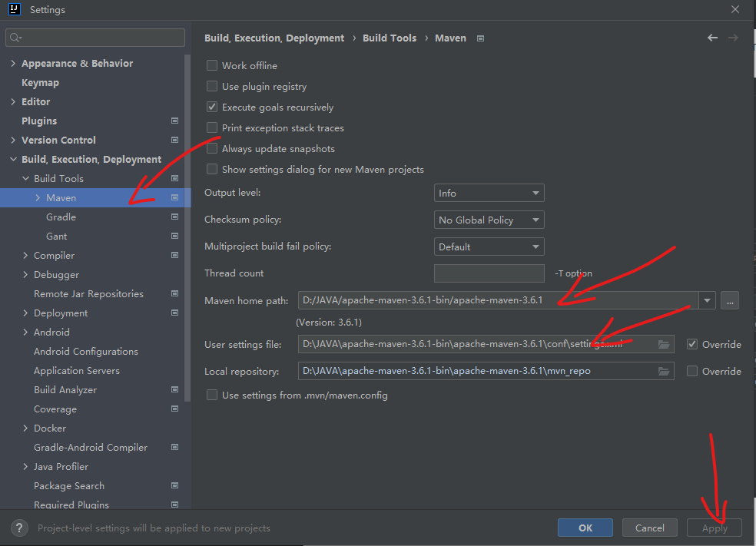This screenshot has height=546, width=756.
Task: Uncheck Override for User settings file
Action: tap(692, 344)
